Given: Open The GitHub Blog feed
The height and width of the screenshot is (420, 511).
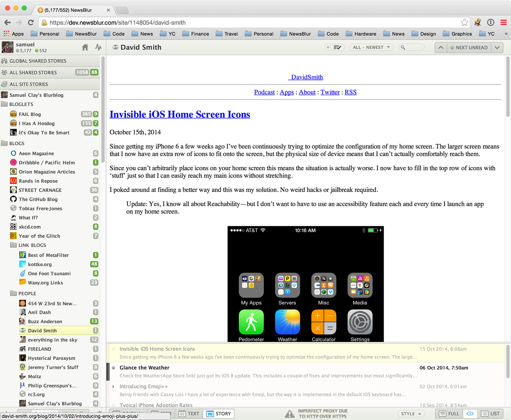Looking at the screenshot, I should point(50,199).
